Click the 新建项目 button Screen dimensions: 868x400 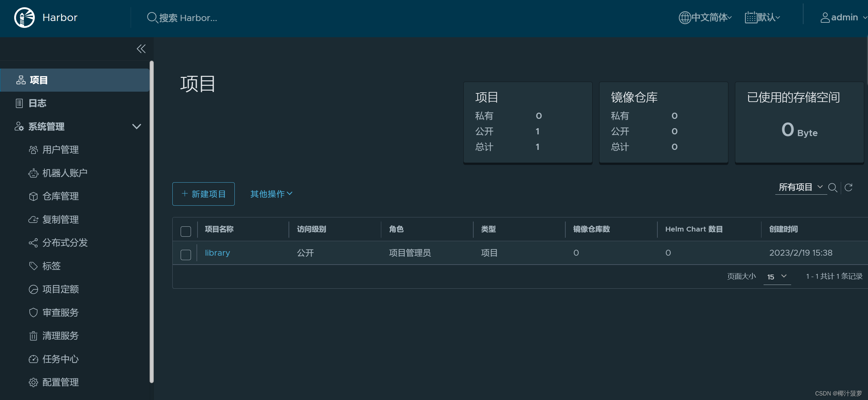click(x=203, y=194)
